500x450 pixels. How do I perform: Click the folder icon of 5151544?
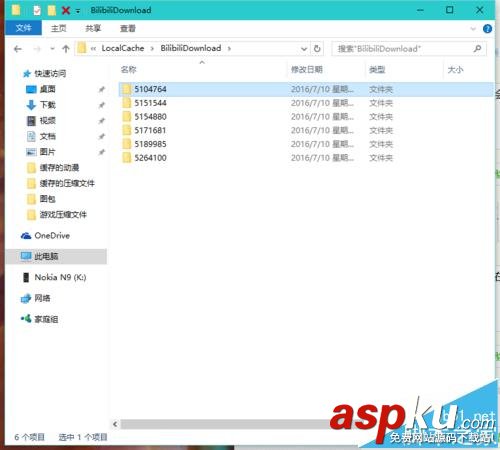point(127,103)
